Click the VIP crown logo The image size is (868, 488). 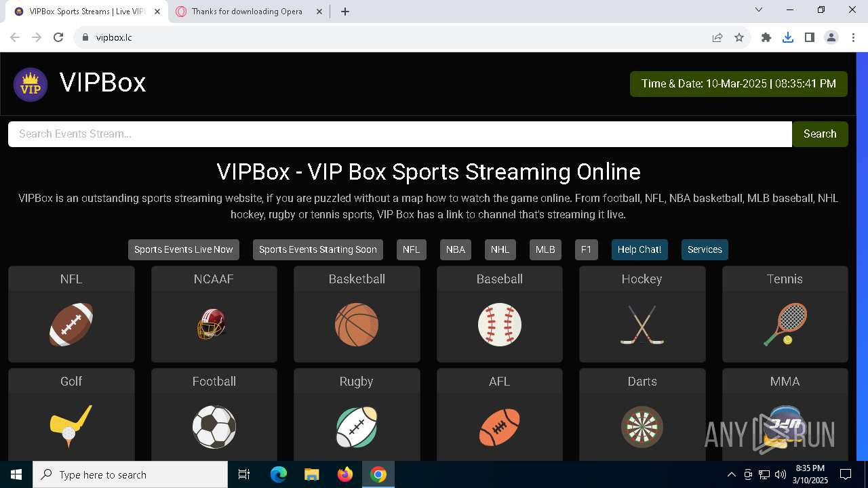pos(31,85)
